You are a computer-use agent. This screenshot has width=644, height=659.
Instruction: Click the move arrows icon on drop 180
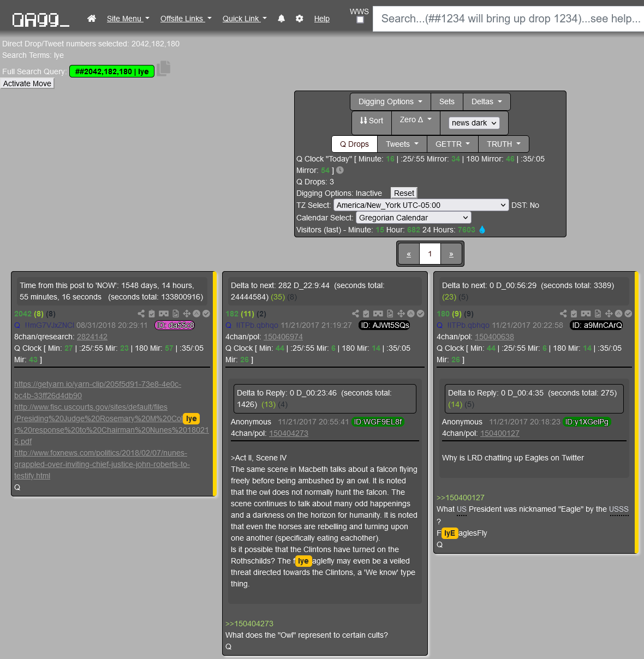tap(609, 314)
